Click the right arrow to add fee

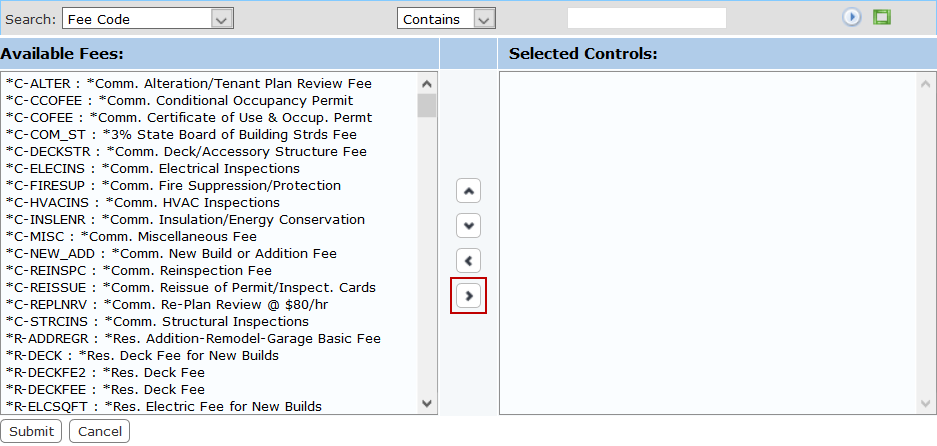tap(469, 296)
